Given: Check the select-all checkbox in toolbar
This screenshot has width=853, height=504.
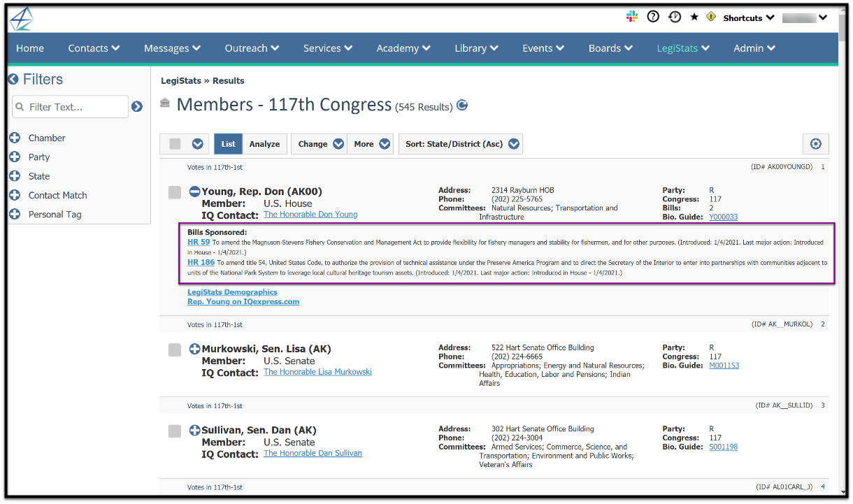Looking at the screenshot, I should coord(175,144).
